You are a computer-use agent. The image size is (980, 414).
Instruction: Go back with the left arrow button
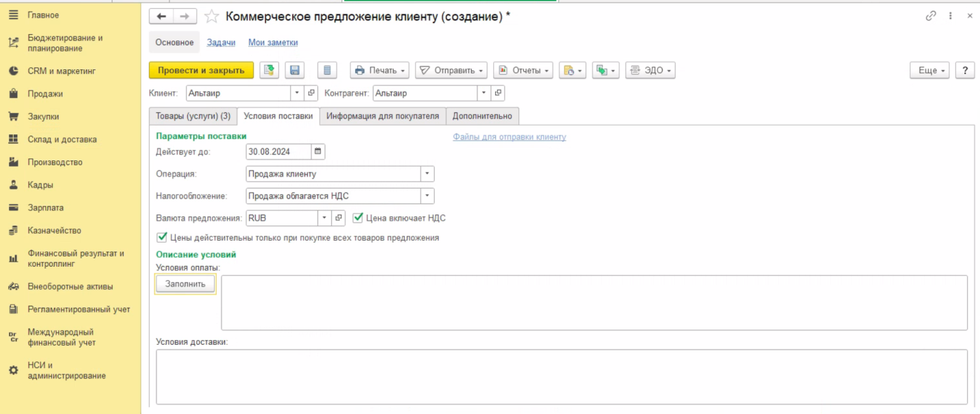tap(161, 16)
